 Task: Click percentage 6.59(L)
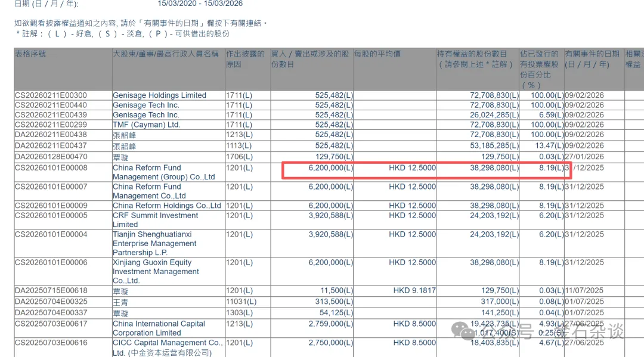click(551, 115)
